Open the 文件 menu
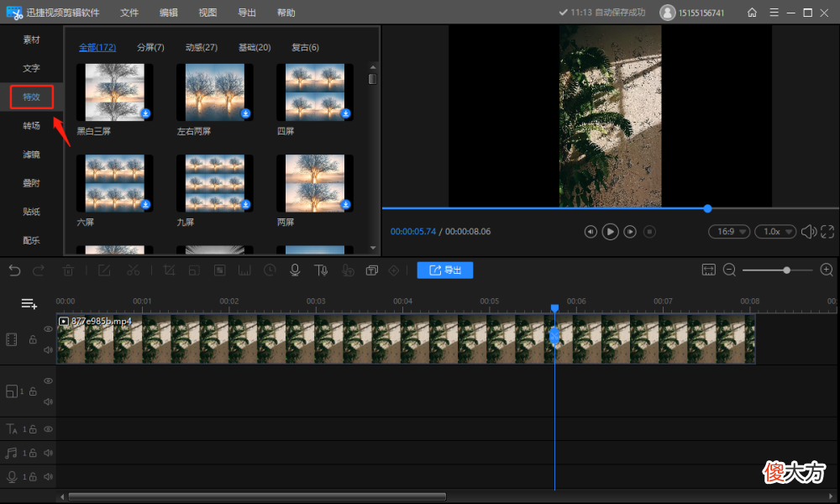 (x=129, y=13)
